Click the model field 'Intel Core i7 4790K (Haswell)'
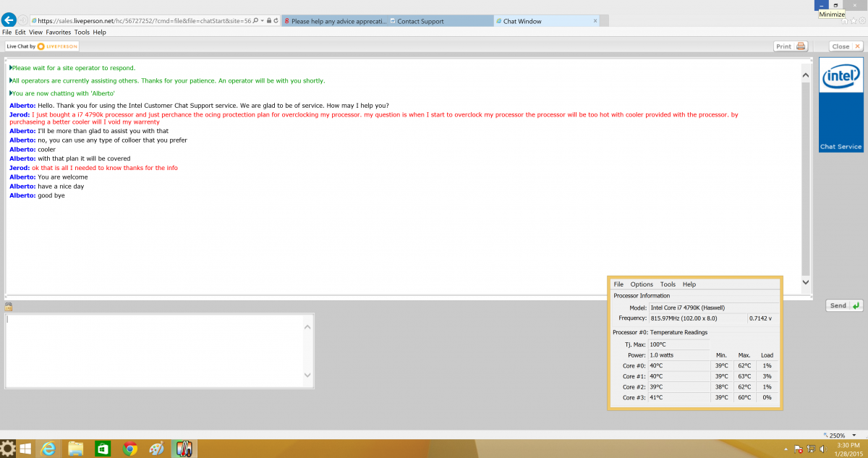The height and width of the screenshot is (458, 868). 713,308
